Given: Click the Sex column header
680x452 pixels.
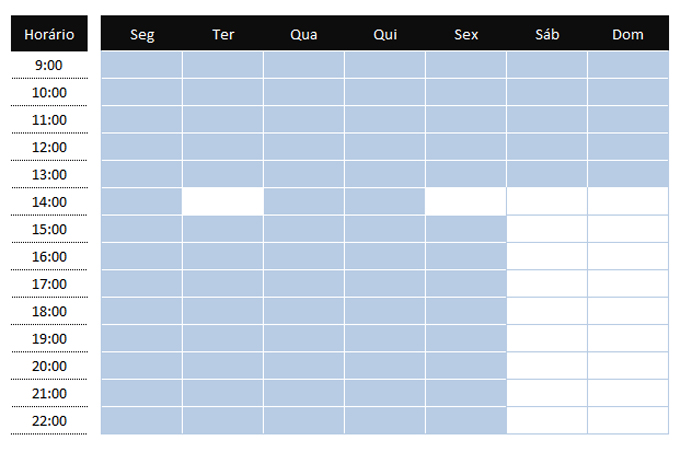Looking at the screenshot, I should [x=466, y=34].
